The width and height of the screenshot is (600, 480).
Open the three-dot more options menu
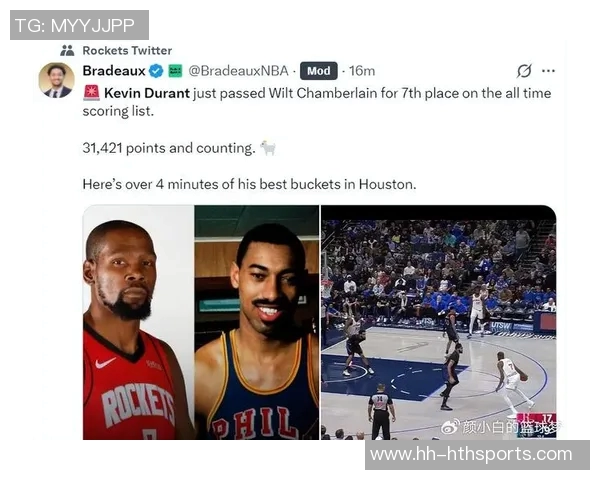[x=548, y=71]
